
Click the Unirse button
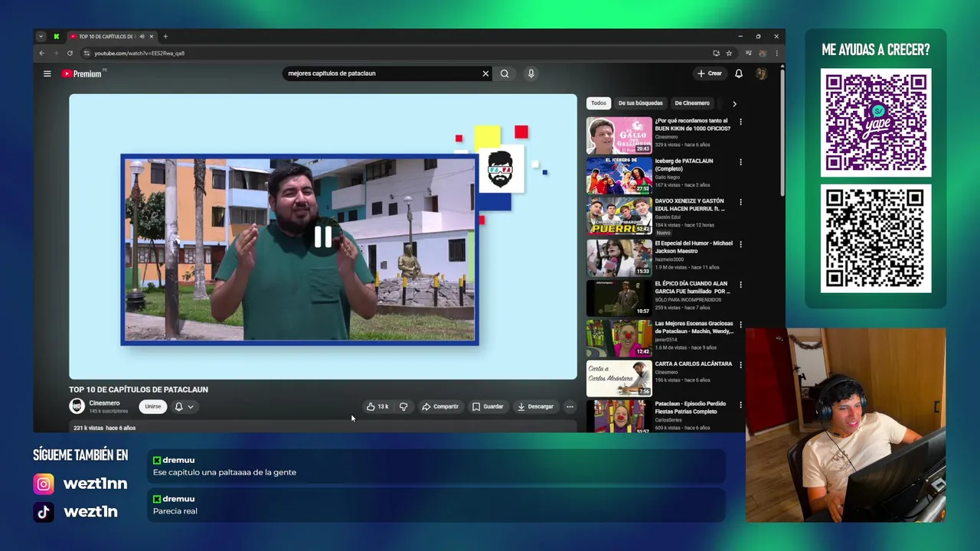pos(153,406)
